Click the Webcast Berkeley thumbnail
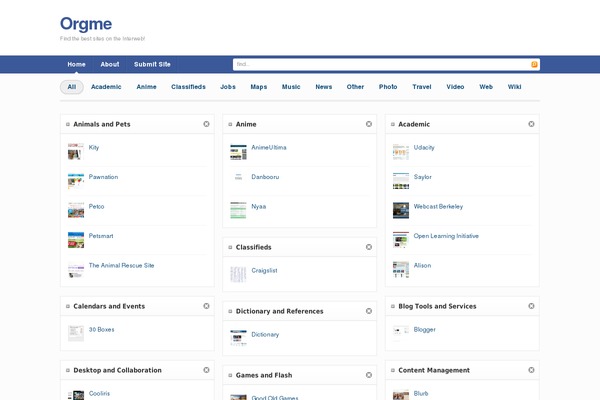600x400 pixels. coord(401,211)
